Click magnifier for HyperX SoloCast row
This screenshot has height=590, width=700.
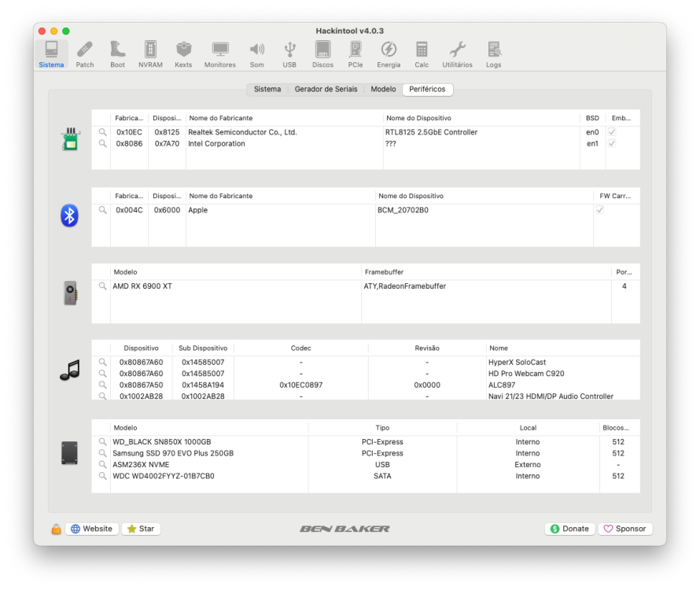pos(103,362)
